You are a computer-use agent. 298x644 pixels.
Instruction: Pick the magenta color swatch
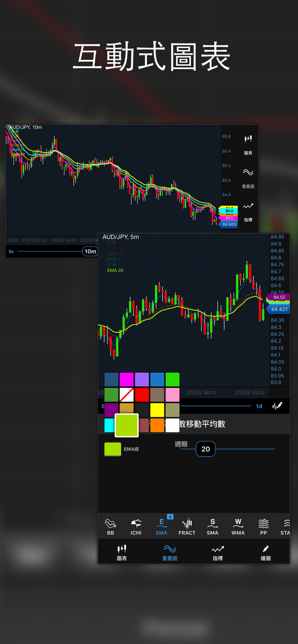pyautogui.click(x=127, y=379)
